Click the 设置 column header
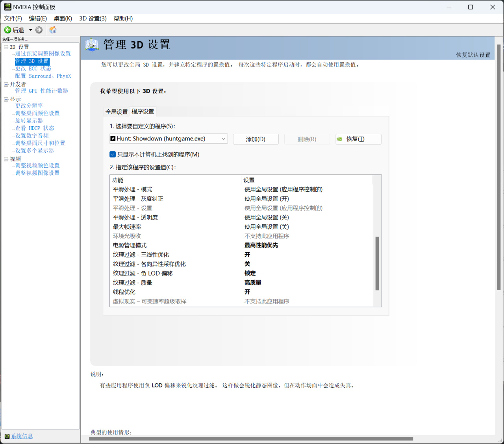 (x=307, y=180)
